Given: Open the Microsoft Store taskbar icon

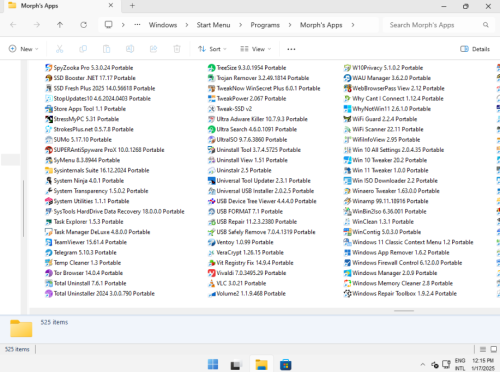Looking at the screenshot, I should (x=286, y=364).
